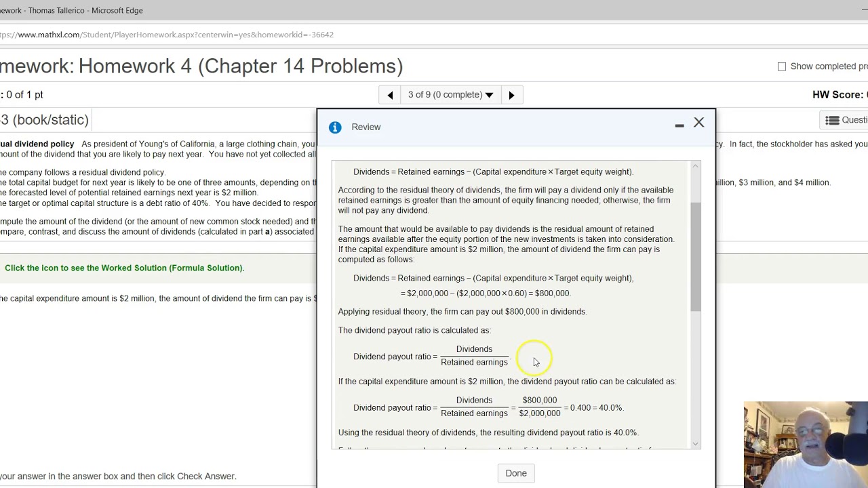Click the scroll-up arrow in Review panel

coord(695,166)
